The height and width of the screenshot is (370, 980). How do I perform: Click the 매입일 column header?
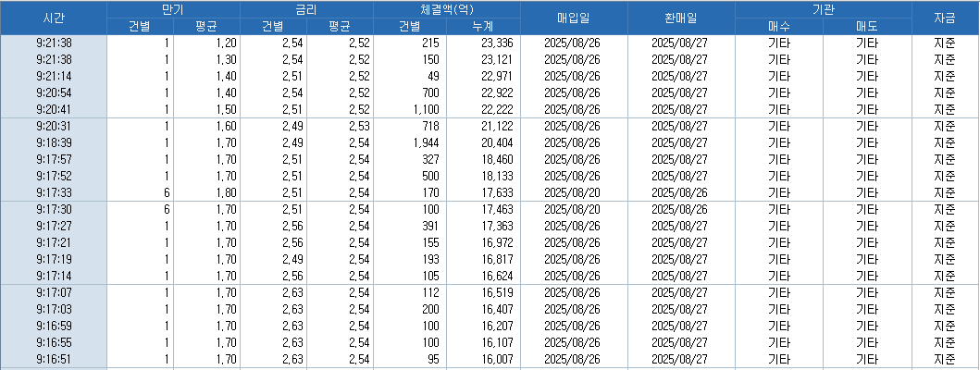[574, 18]
